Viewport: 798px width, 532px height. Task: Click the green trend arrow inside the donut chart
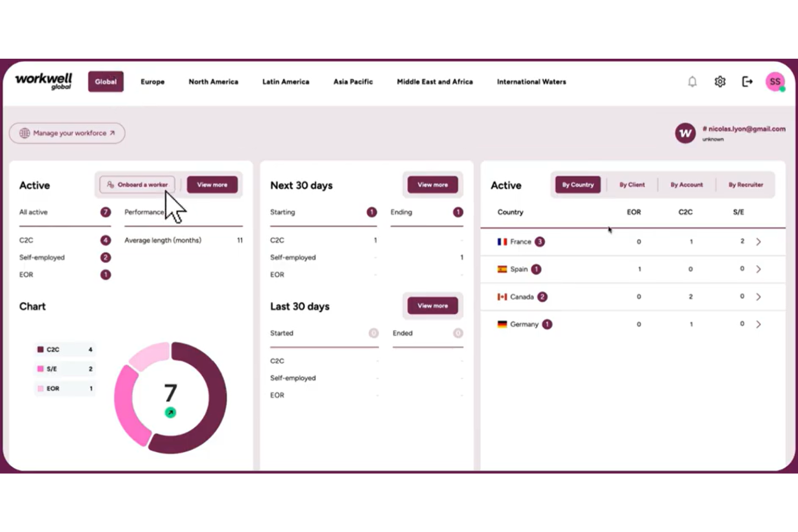[x=170, y=412]
